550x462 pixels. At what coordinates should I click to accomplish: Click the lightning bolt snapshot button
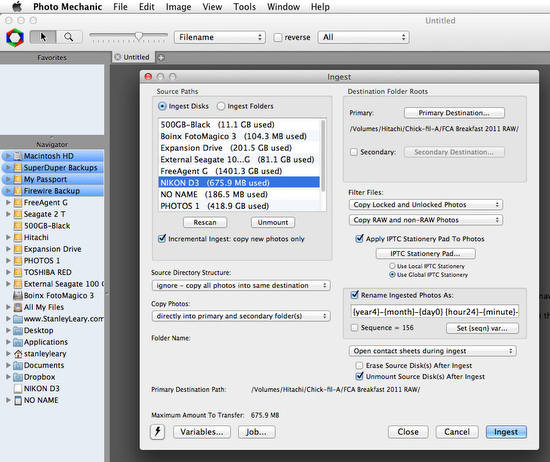157,431
